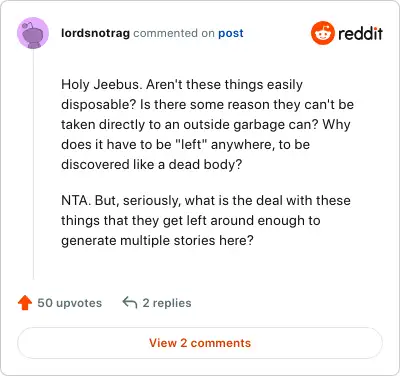This screenshot has height=376, width=400.
Task: Open the "2 replies" label
Action: tap(167, 303)
